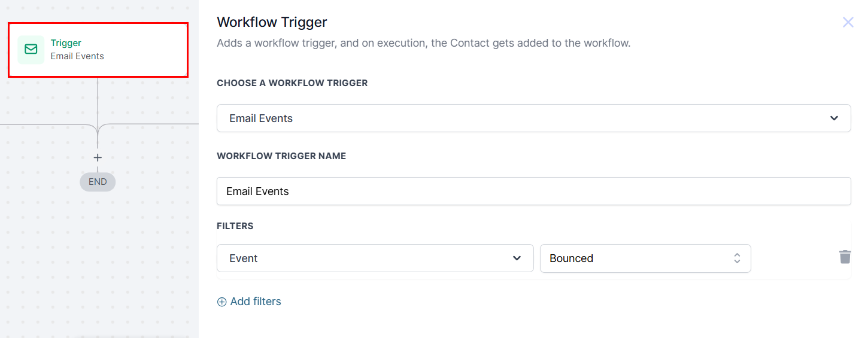Open the Bounced value dropdown
Screen dimensions: 868x338
click(645, 258)
